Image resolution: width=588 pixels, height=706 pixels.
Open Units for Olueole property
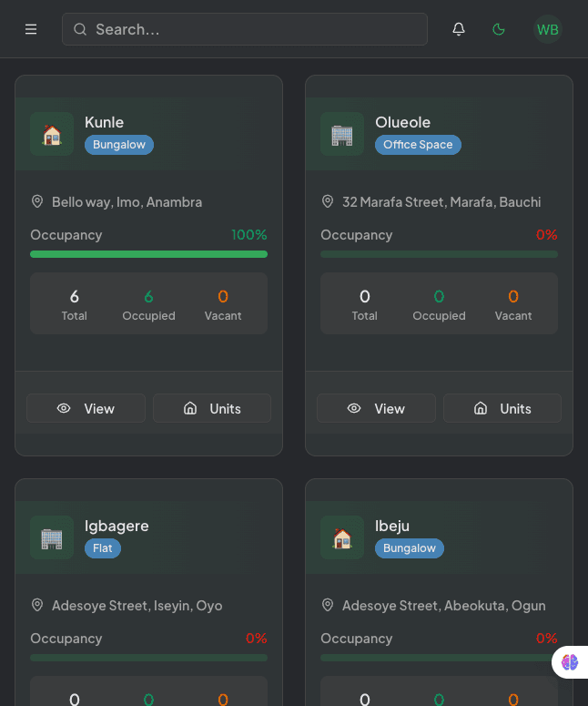point(502,408)
